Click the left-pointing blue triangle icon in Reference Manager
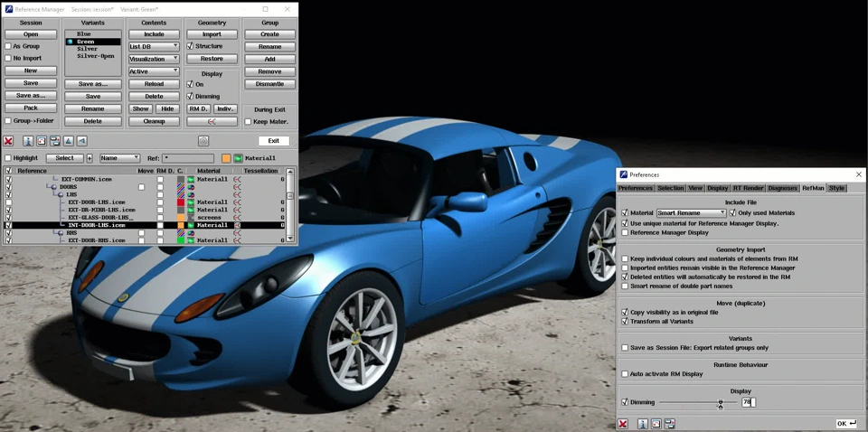 coord(82,141)
